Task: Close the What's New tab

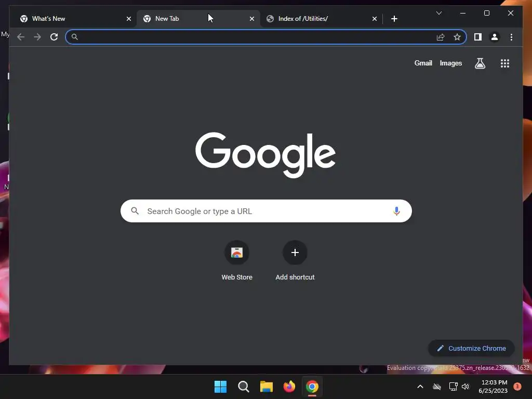Action: [x=129, y=19]
